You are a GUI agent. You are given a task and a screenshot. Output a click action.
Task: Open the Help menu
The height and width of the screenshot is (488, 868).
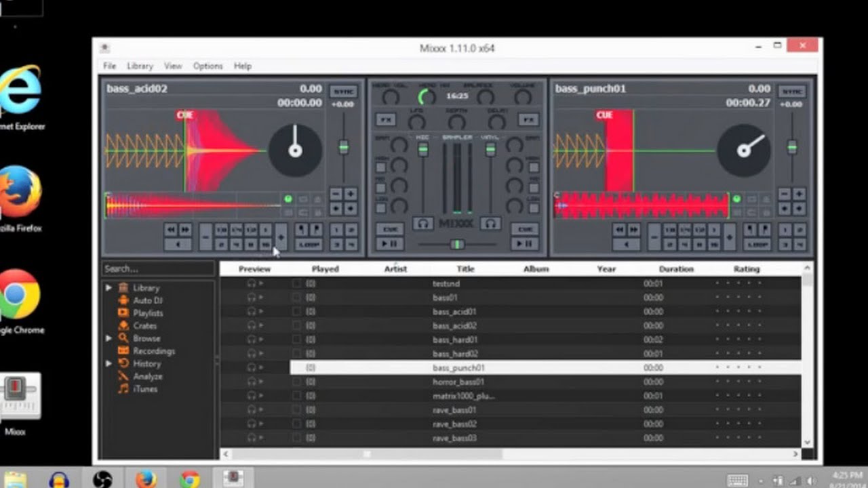coord(243,66)
